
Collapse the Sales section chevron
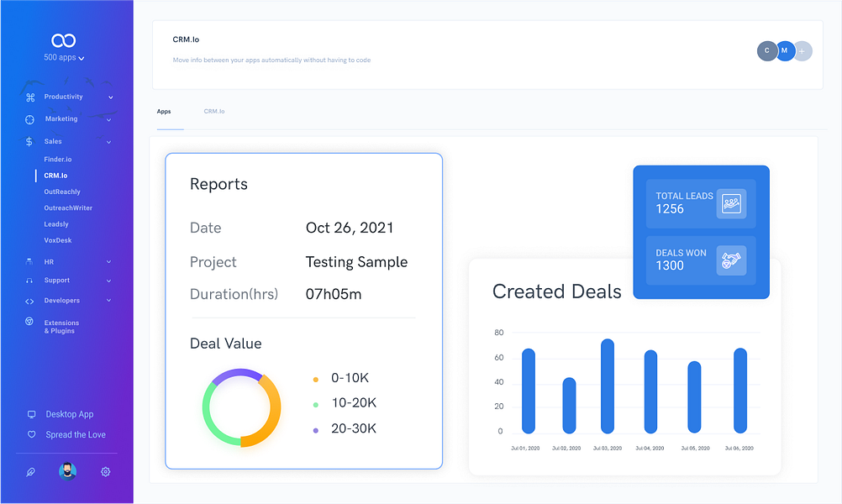(108, 141)
